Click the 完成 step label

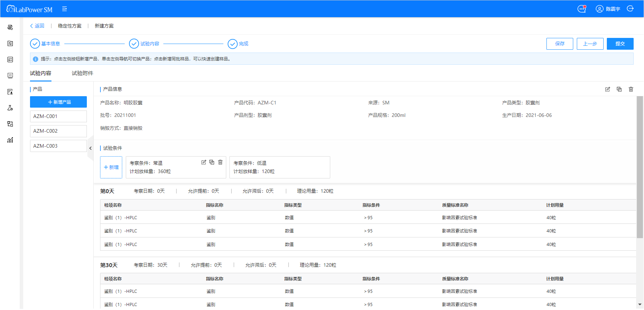click(244, 44)
